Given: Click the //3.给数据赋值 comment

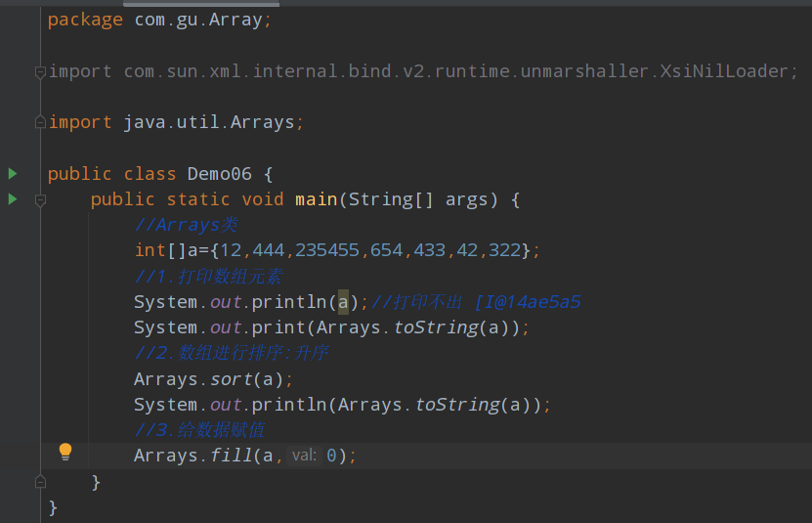Looking at the screenshot, I should [x=200, y=430].
